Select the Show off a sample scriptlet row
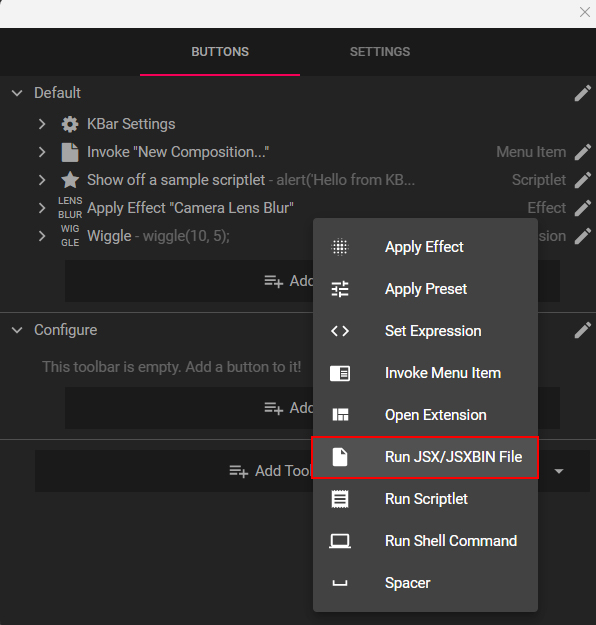 coord(298,180)
